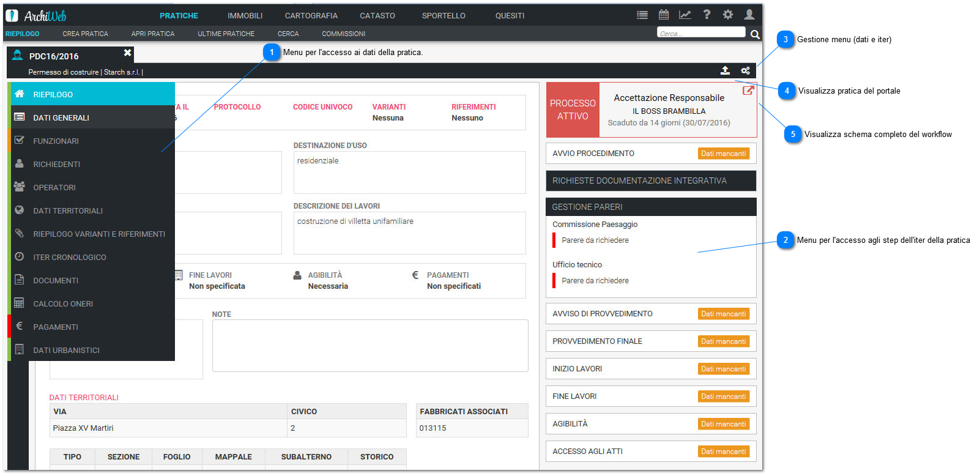This screenshot has width=980, height=476.
Task: Select ULTIME PRATICHE submenu item
Action: click(226, 34)
